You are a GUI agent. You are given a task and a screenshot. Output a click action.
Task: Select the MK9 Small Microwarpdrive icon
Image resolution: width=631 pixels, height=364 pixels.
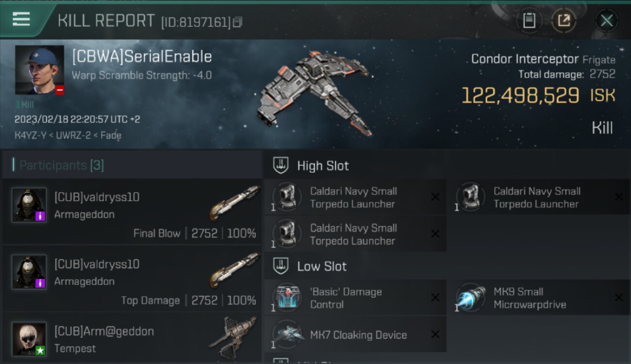[471, 298]
